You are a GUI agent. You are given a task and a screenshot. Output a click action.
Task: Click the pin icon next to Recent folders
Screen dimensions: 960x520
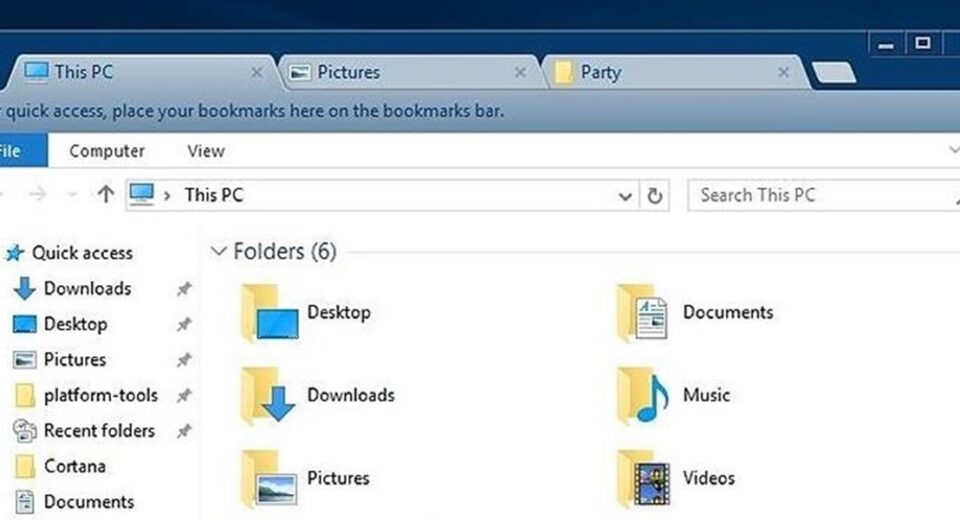(184, 431)
